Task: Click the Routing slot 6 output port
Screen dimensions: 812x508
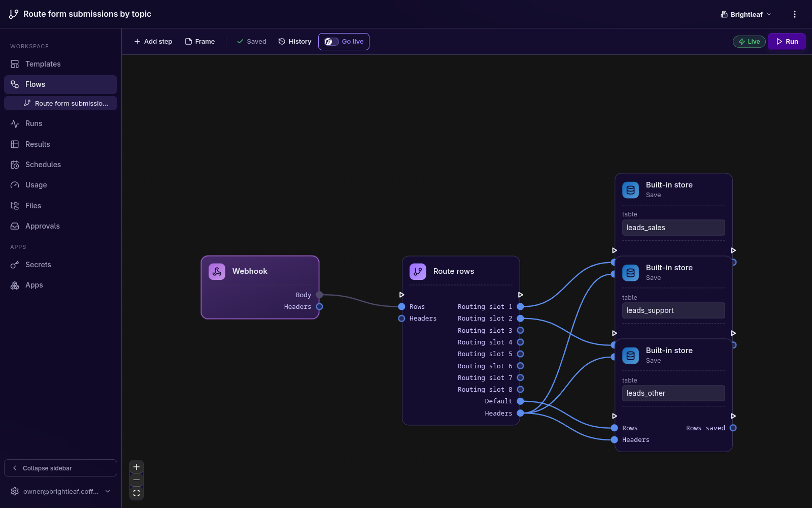Action: (x=520, y=366)
